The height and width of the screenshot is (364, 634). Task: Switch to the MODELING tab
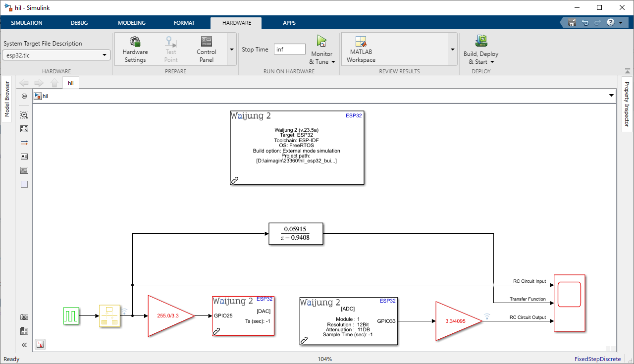coord(132,23)
